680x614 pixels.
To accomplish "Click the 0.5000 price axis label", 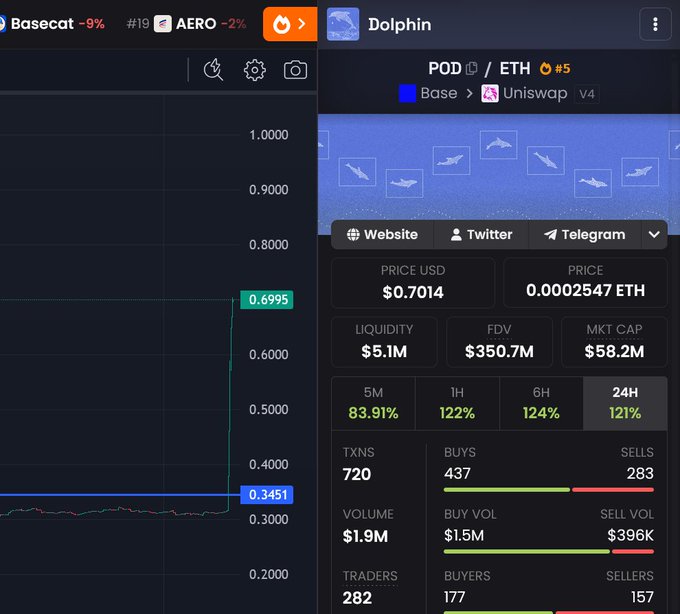I will 268,409.
